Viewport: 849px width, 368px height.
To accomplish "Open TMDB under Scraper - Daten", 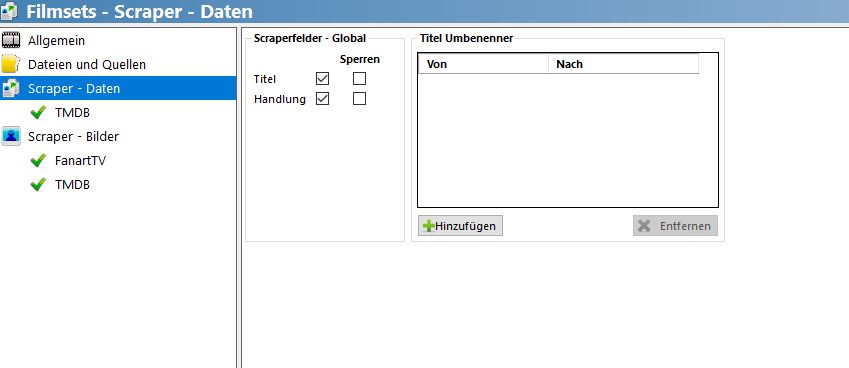I will point(72,113).
